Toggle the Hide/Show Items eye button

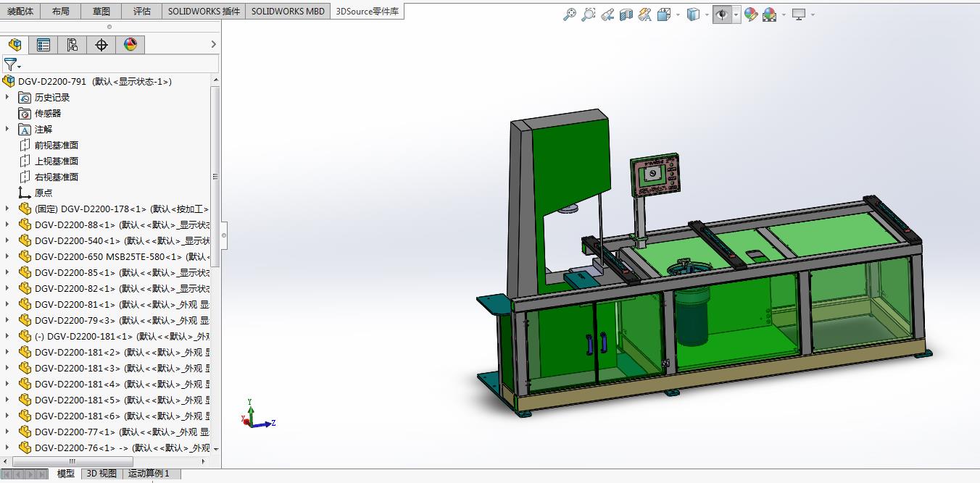coord(722,14)
